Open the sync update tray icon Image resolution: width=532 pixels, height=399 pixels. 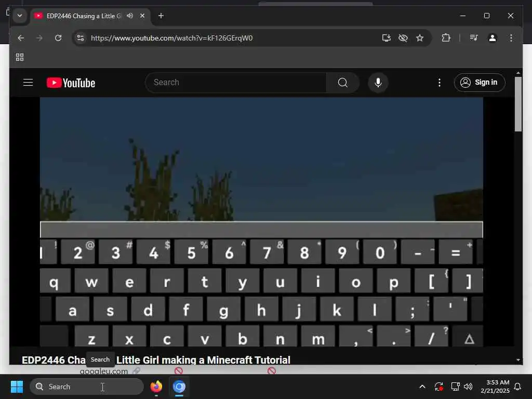pyautogui.click(x=438, y=387)
